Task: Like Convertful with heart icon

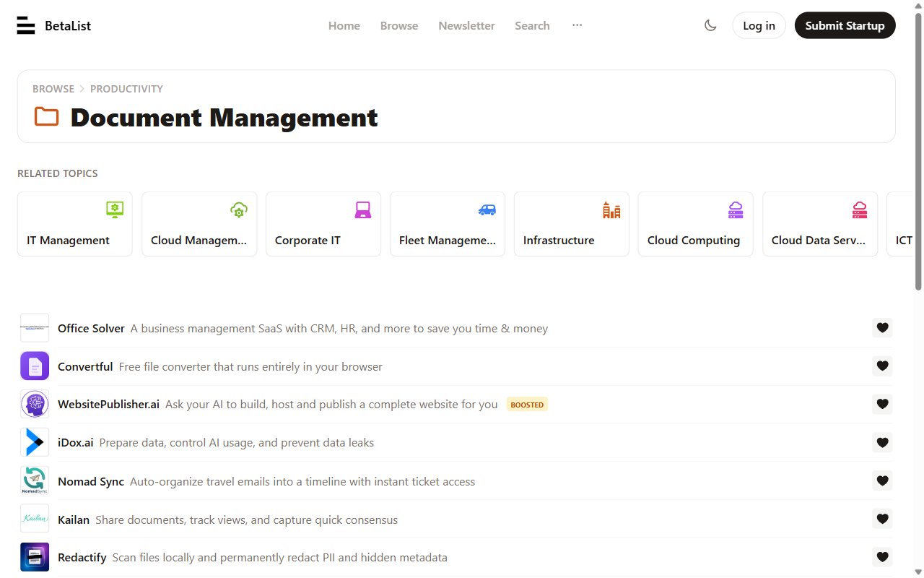Action: [x=882, y=366]
